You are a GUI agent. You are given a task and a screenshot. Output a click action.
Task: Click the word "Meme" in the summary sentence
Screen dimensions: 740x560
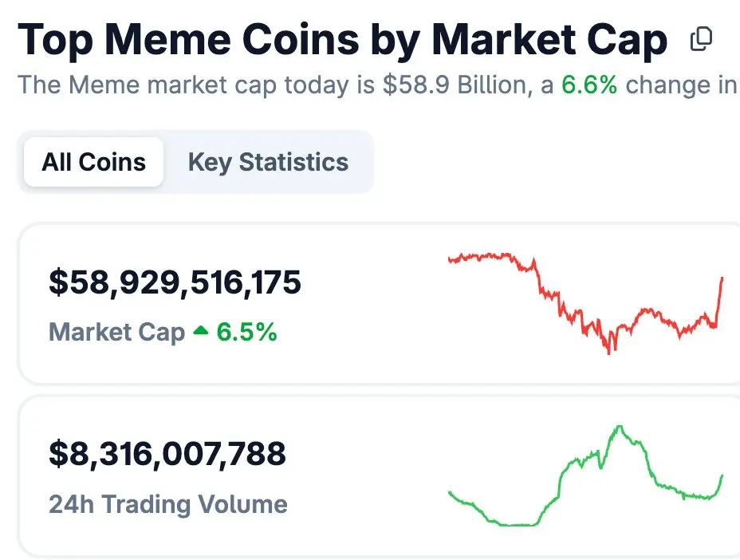click(96, 85)
